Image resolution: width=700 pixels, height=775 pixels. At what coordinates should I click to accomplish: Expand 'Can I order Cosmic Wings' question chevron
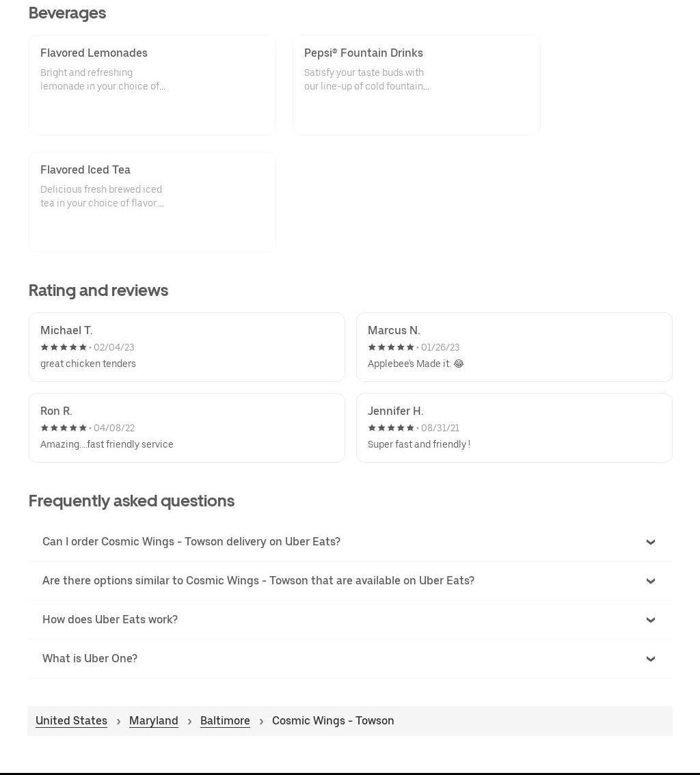coord(650,542)
